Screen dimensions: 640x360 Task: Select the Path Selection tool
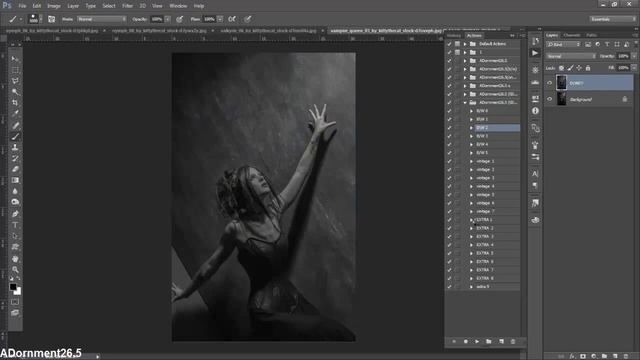point(15,236)
